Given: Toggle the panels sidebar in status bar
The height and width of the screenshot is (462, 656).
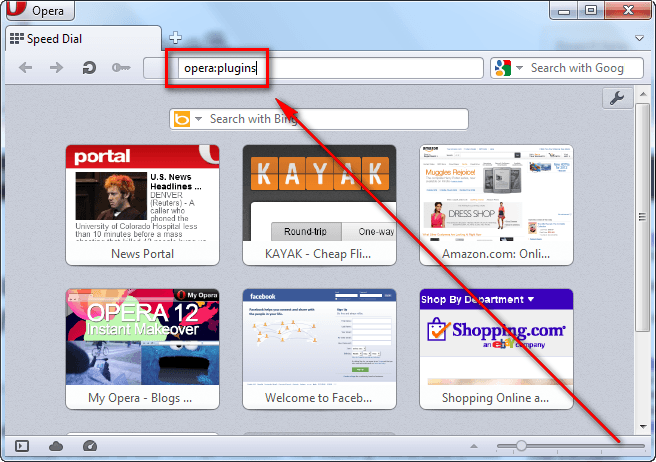Looking at the screenshot, I should [23, 446].
